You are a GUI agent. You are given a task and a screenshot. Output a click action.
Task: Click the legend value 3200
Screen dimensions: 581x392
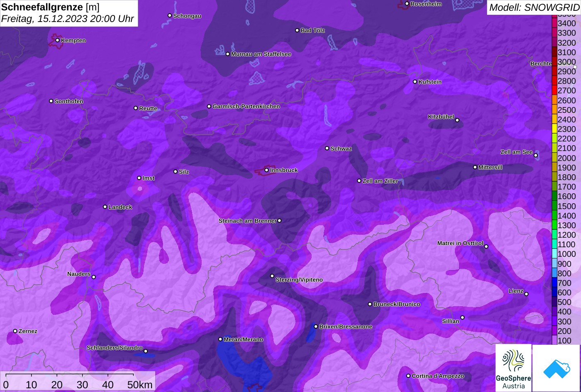(x=567, y=43)
